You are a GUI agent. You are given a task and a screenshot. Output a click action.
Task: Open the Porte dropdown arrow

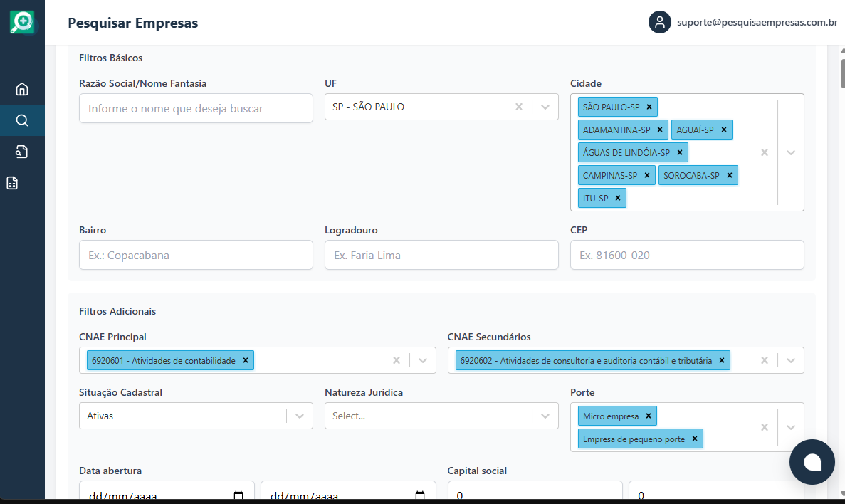pyautogui.click(x=790, y=427)
